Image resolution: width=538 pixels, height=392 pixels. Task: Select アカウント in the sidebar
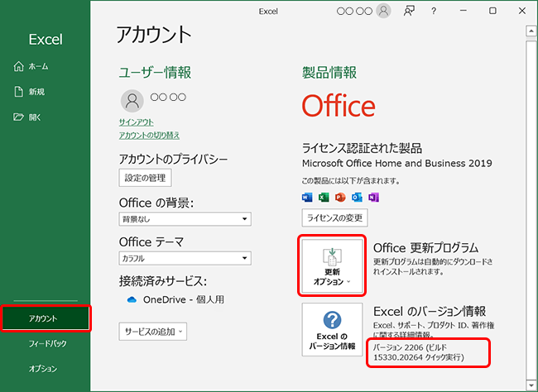pos(46,318)
